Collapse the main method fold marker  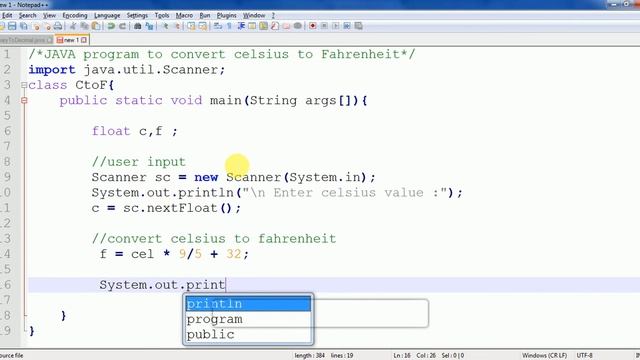(24, 100)
